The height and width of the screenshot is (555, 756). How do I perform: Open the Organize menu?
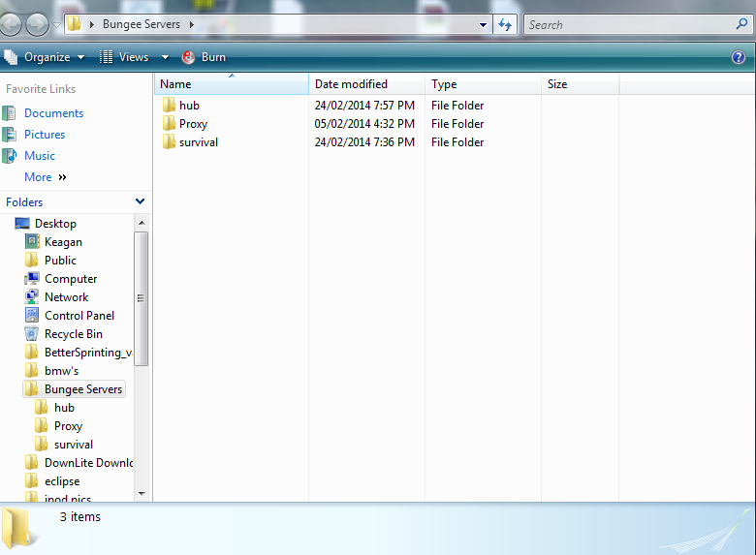(x=45, y=57)
